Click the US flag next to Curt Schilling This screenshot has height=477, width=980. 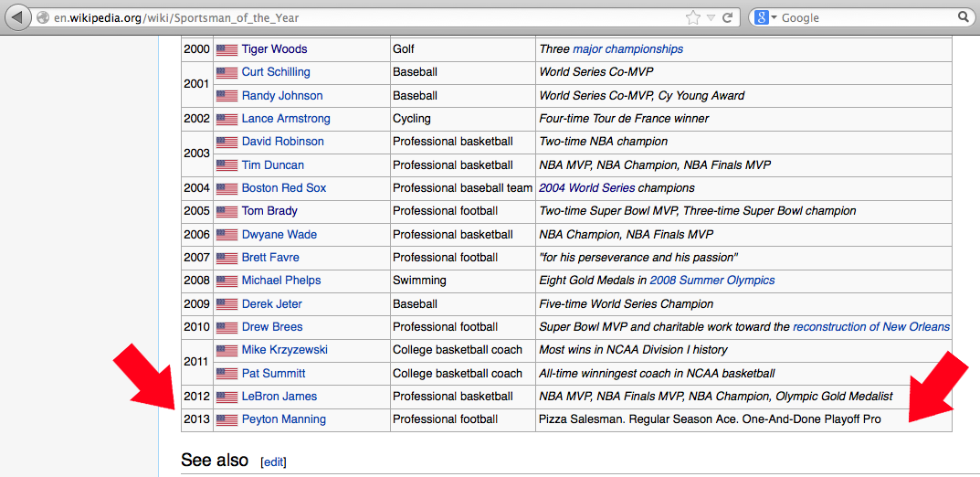tap(227, 72)
